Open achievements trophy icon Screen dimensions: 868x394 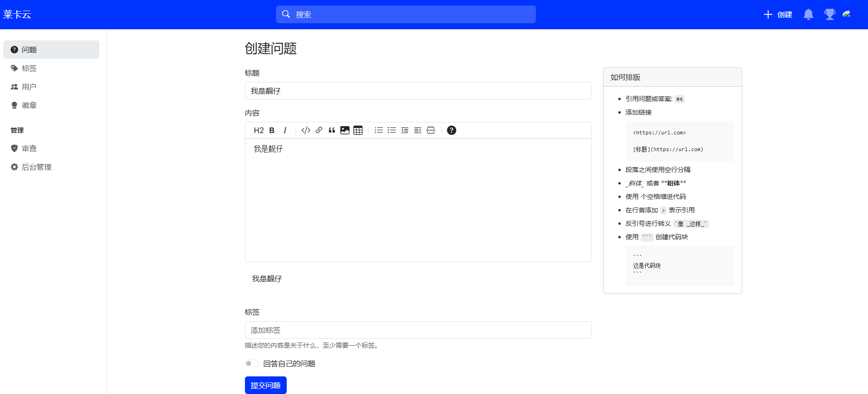(829, 14)
